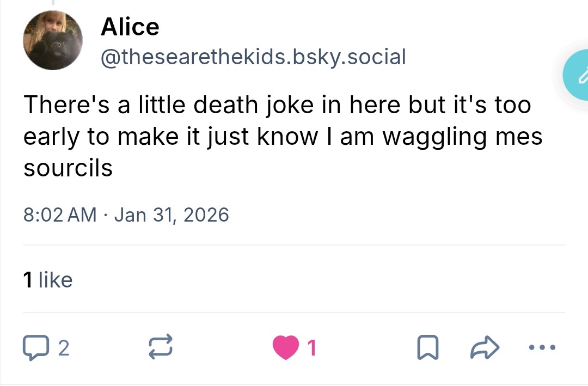Open the three-dot more options menu

(542, 347)
